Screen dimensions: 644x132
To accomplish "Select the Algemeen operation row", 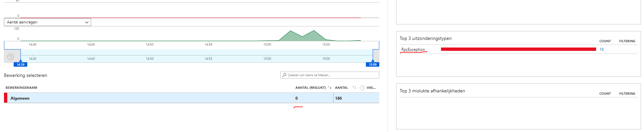I will click(x=191, y=98).
